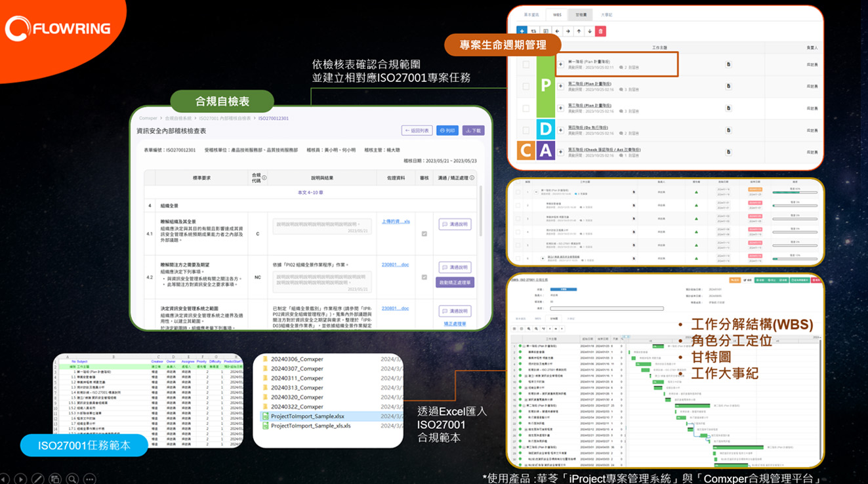Click 本文 4~10 章 section link

pyautogui.click(x=311, y=193)
